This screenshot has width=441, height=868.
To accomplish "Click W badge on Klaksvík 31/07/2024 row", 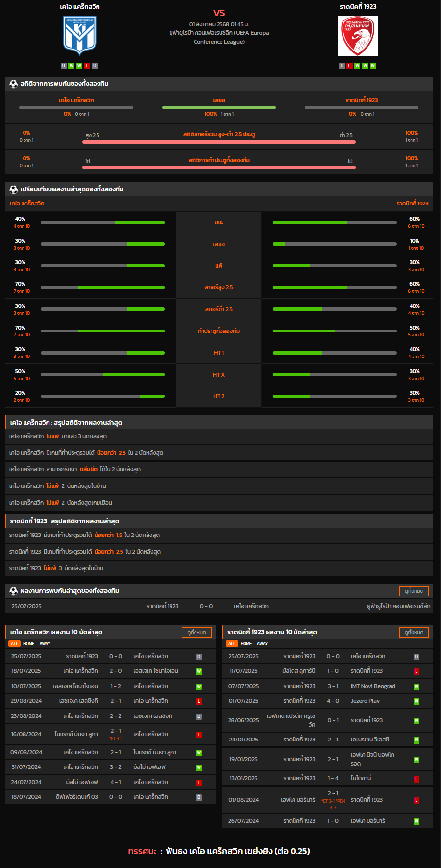I will coord(199,767).
